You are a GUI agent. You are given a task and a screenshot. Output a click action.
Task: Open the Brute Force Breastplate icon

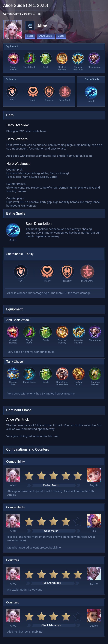[x=62, y=373]
